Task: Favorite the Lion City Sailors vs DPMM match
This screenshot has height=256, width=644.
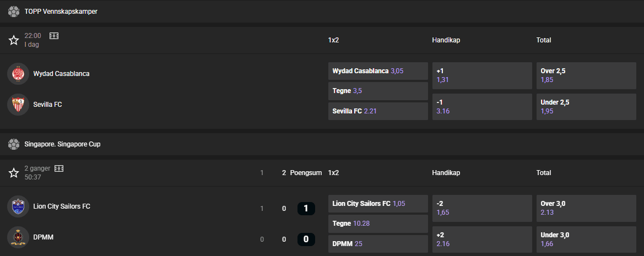Action: pyautogui.click(x=14, y=173)
